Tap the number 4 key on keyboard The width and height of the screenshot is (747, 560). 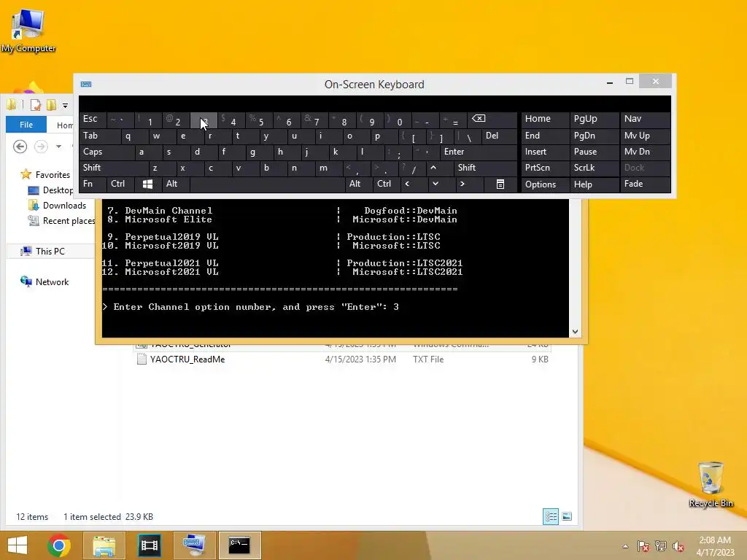point(231,120)
